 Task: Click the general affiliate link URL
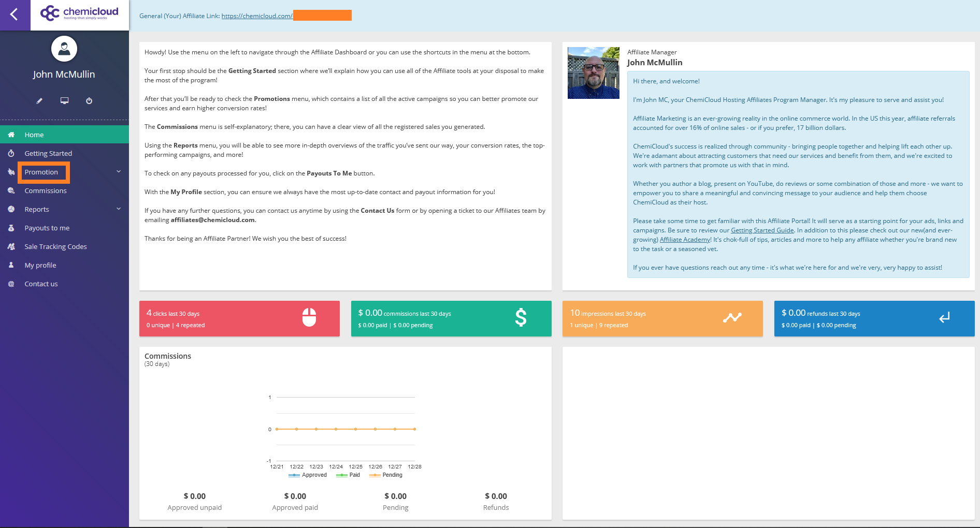pos(257,16)
